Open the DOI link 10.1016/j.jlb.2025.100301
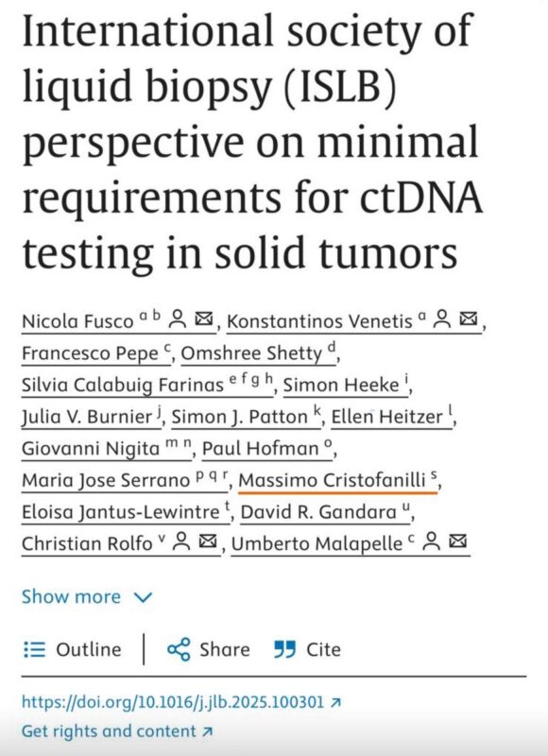 181,702
